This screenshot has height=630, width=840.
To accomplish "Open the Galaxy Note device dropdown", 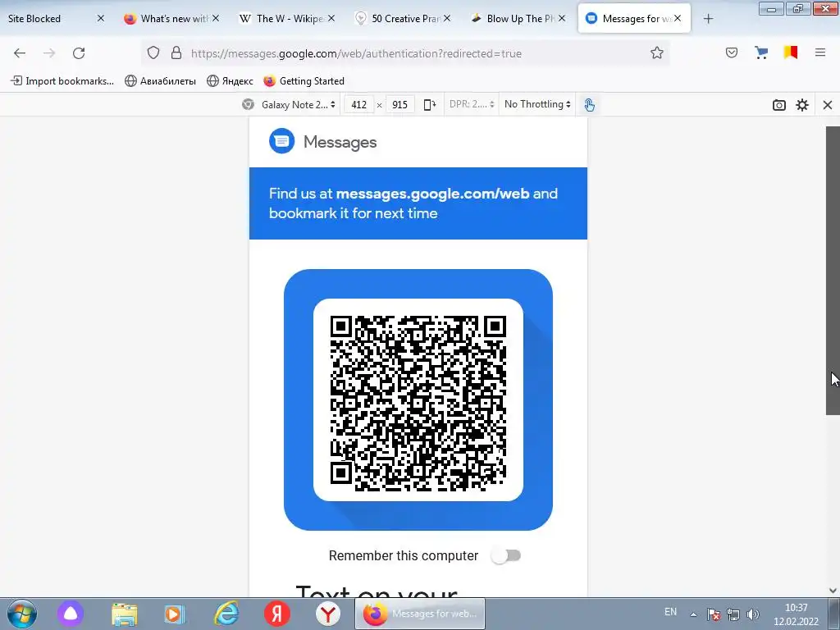I will click(298, 104).
